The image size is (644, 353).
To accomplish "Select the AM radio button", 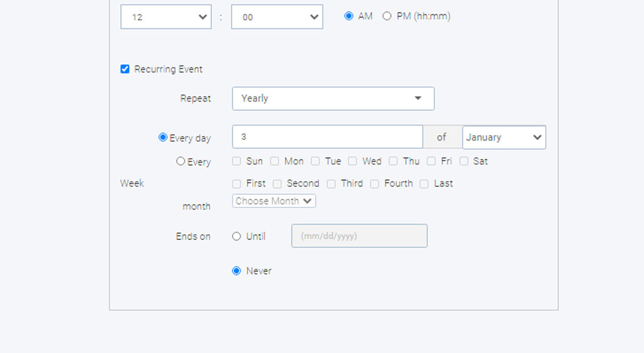I will [349, 16].
